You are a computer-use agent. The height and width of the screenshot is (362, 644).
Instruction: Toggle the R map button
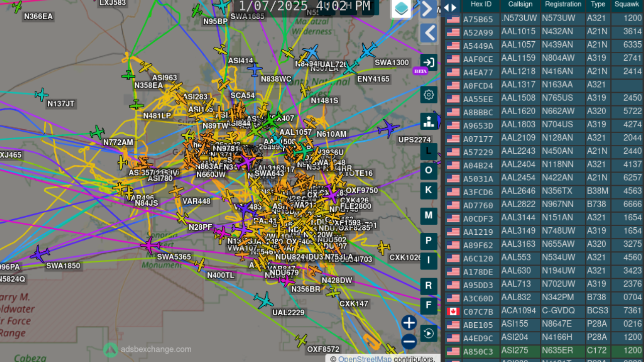429,286
